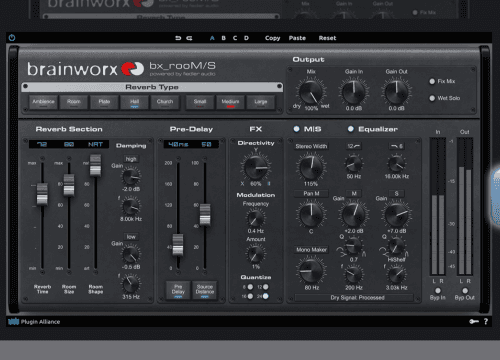The image size is (500, 360).
Task: Select the Room reverb type
Action: [74, 102]
